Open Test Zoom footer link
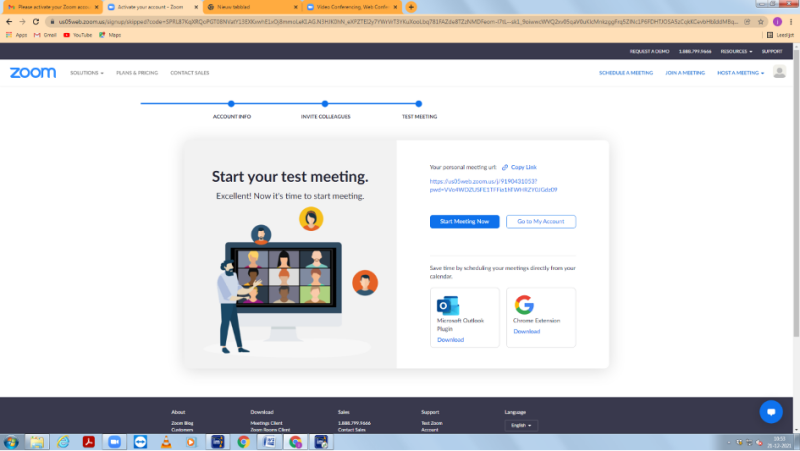 (432, 423)
